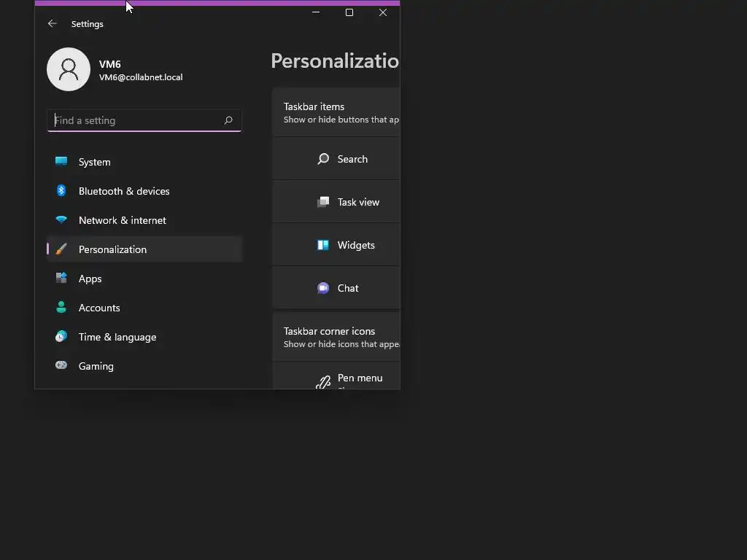Click the back arrow in Settings
The image size is (747, 560).
[x=52, y=24]
